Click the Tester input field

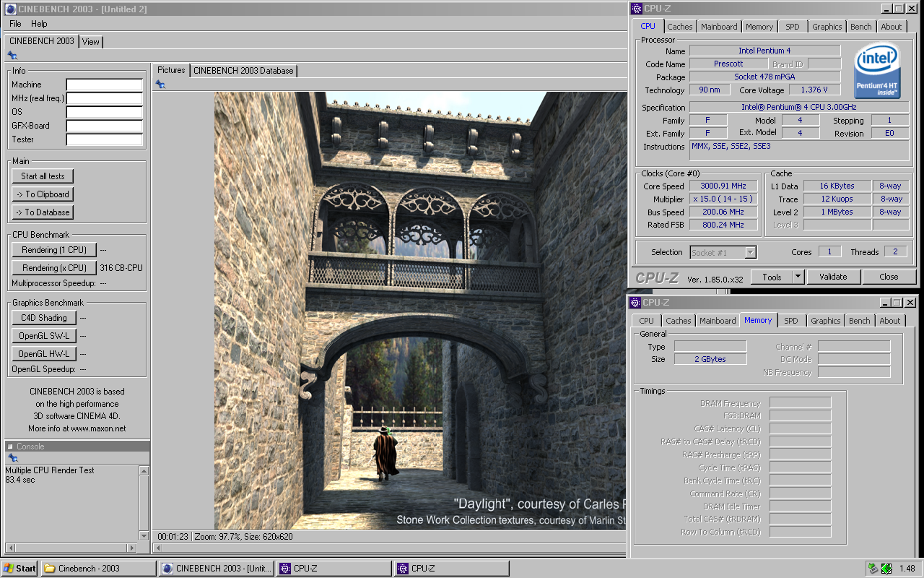105,139
